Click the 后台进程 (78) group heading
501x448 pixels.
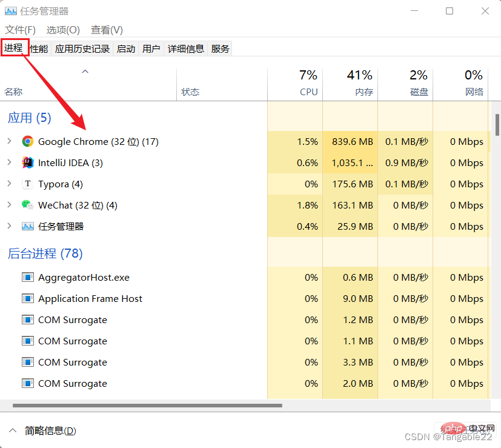(x=45, y=253)
